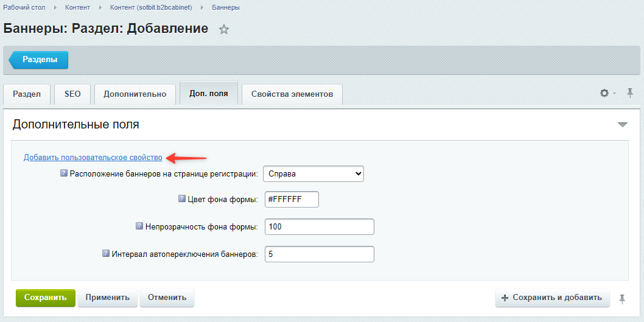Pin the tab panel using top pin icon
This screenshot has height=322, width=644.
point(630,93)
